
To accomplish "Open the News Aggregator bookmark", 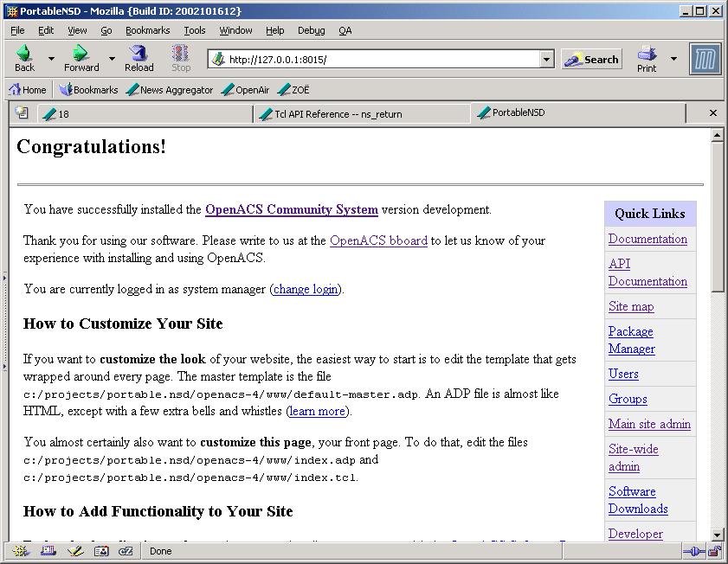I will pos(170,89).
